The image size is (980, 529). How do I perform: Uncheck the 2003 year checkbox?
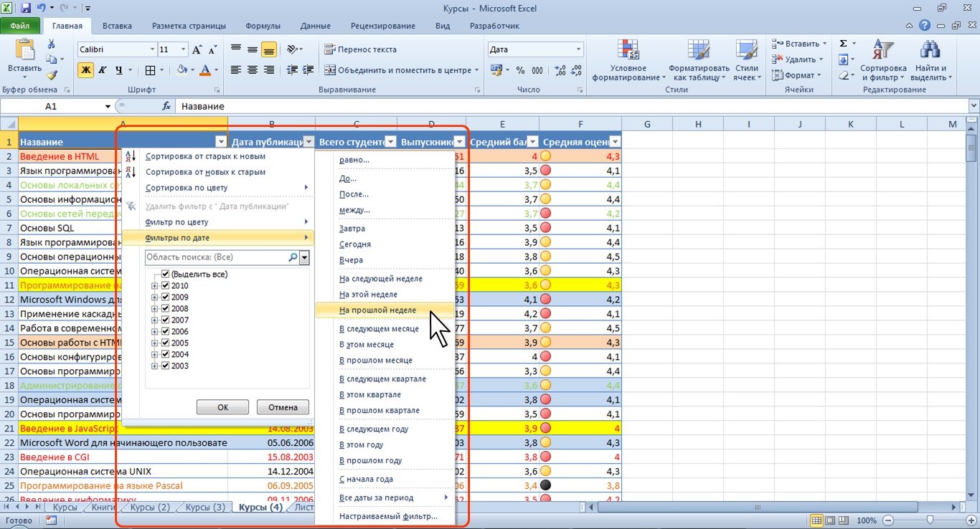pyautogui.click(x=166, y=366)
